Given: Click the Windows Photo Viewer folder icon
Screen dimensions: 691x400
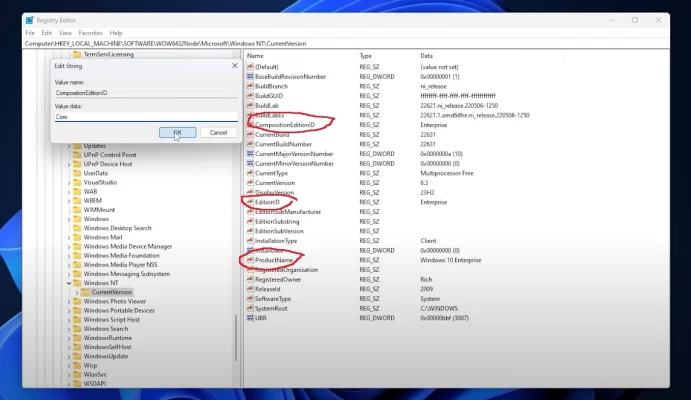Looking at the screenshot, I should [x=77, y=301].
